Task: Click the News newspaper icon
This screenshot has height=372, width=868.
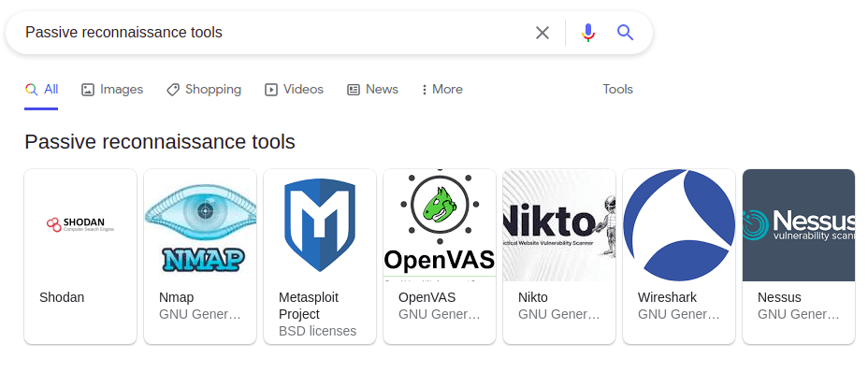Action: tap(354, 90)
